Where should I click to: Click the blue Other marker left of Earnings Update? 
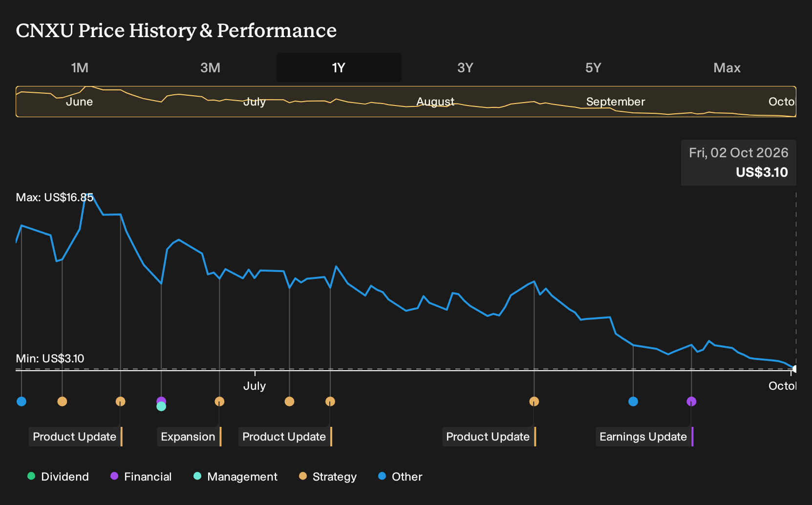(x=633, y=401)
